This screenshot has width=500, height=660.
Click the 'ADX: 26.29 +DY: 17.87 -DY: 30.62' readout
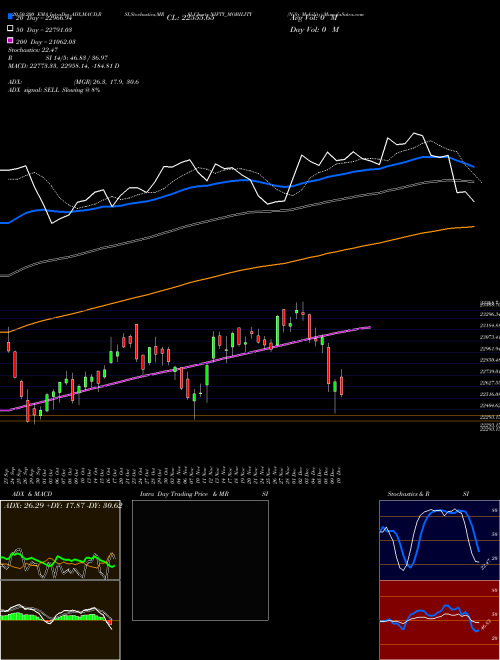[x=63, y=505]
